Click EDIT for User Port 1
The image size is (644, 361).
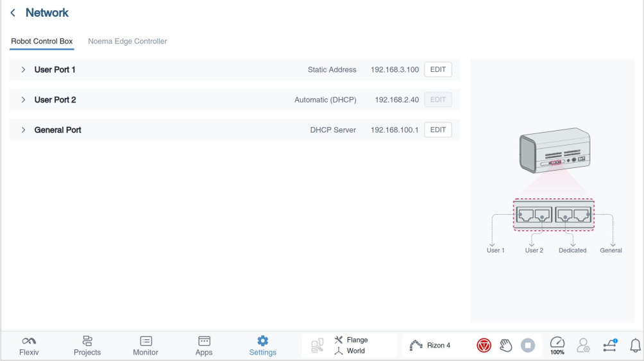point(438,69)
